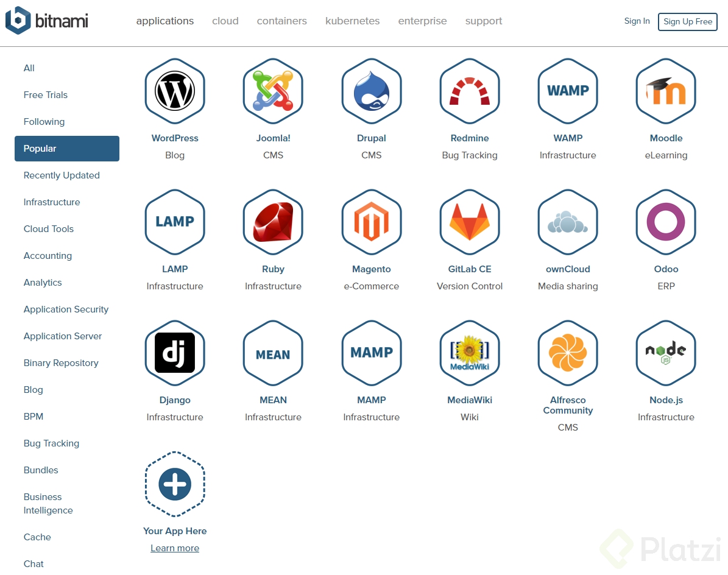
Task: Select the Cache category
Action: [37, 537]
